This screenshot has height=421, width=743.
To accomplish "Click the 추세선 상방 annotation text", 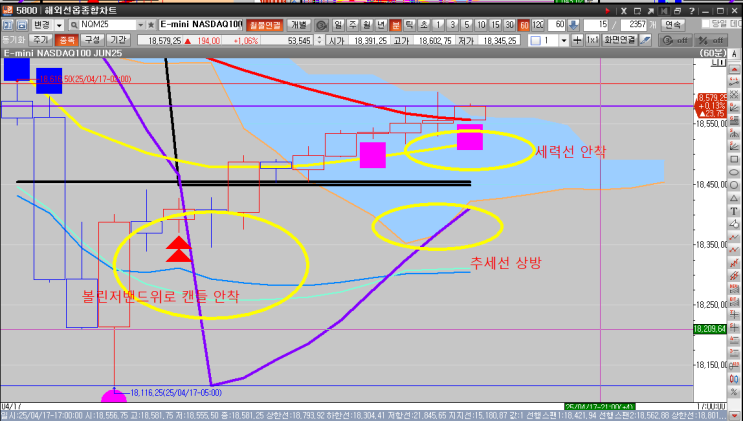I will point(506,263).
